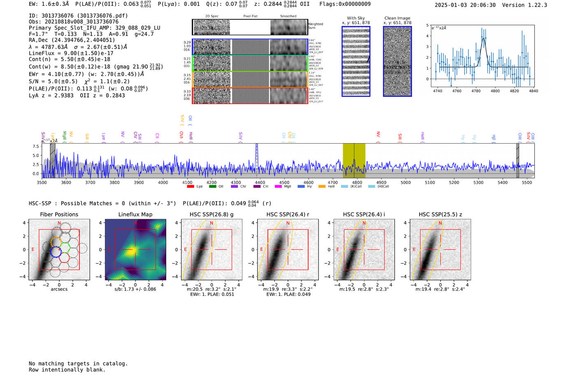This screenshot has height=392, width=576.
Task: Click the magenta MgII legend swatch
Action: tap(278, 186)
